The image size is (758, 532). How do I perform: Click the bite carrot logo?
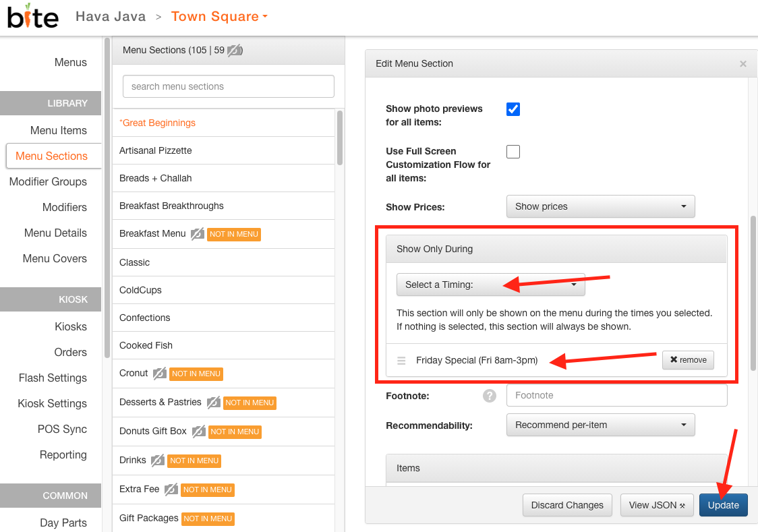pyautogui.click(x=33, y=16)
